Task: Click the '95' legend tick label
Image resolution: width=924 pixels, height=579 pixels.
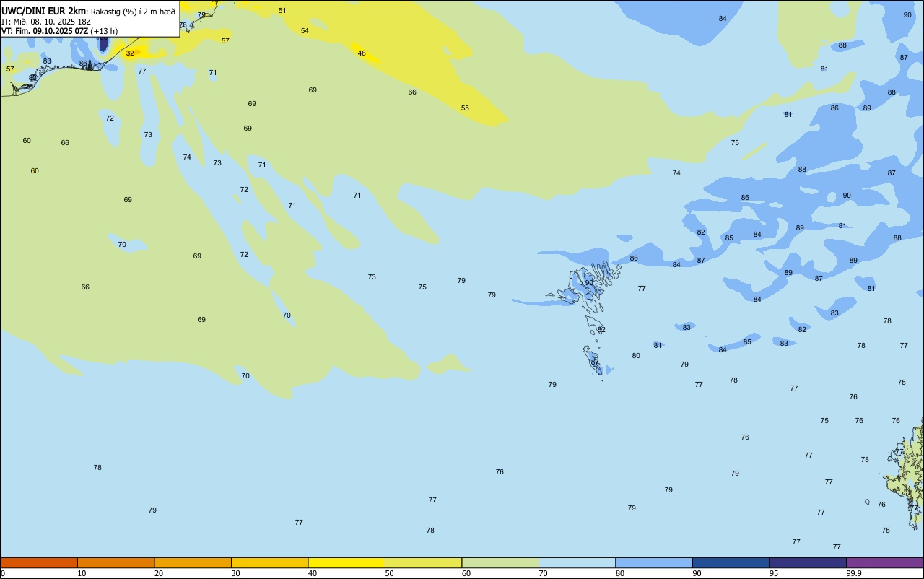Action: (774, 573)
